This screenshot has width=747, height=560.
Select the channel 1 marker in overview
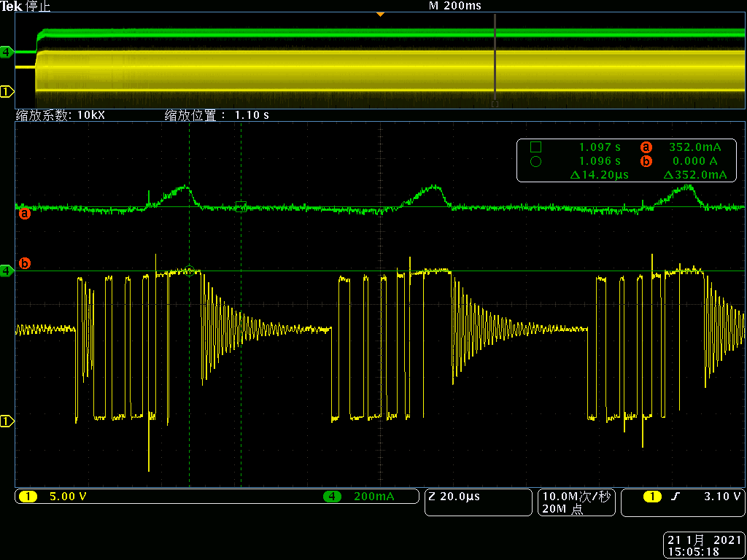pyautogui.click(x=7, y=91)
